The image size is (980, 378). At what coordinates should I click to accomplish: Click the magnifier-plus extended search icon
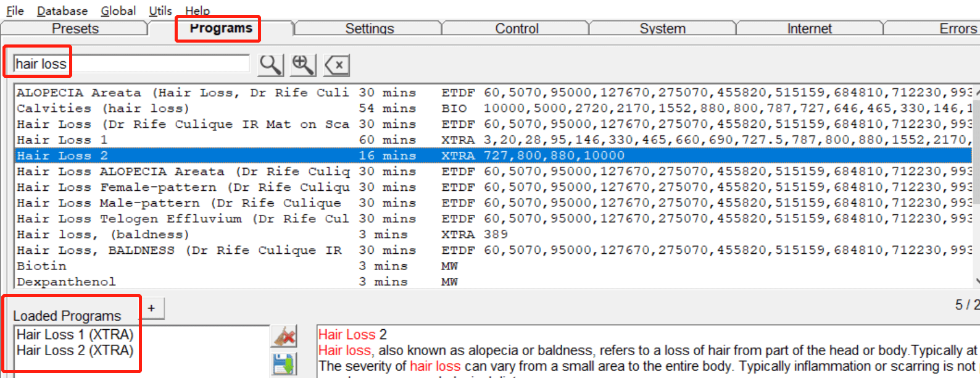(x=303, y=65)
